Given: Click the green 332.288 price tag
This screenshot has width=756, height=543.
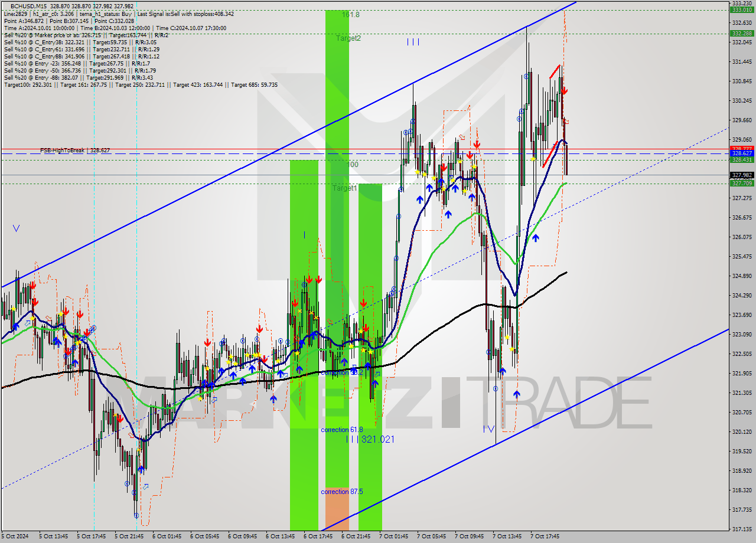Looking at the screenshot, I should 742,34.
